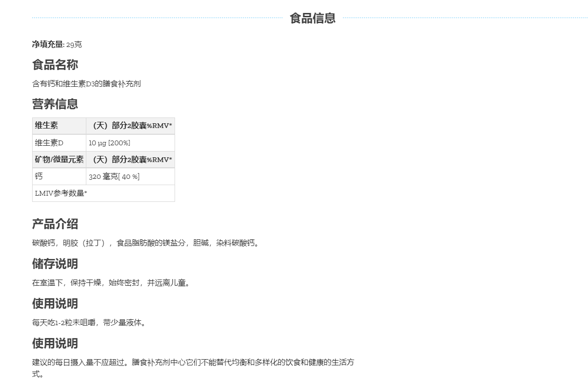The width and height of the screenshot is (588, 386).
Task: Select the 产品介绍 heading
Action: [55, 224]
